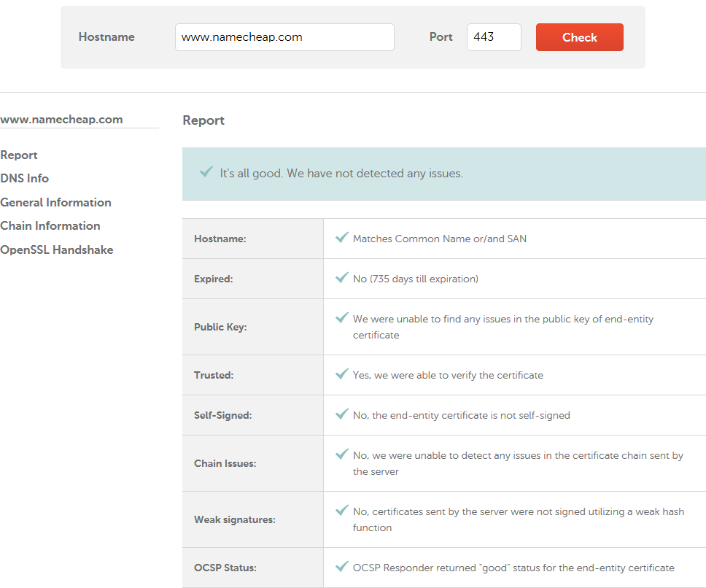This screenshot has width=706, height=588.
Task: Select the weak hash function result text
Action: 519,520
